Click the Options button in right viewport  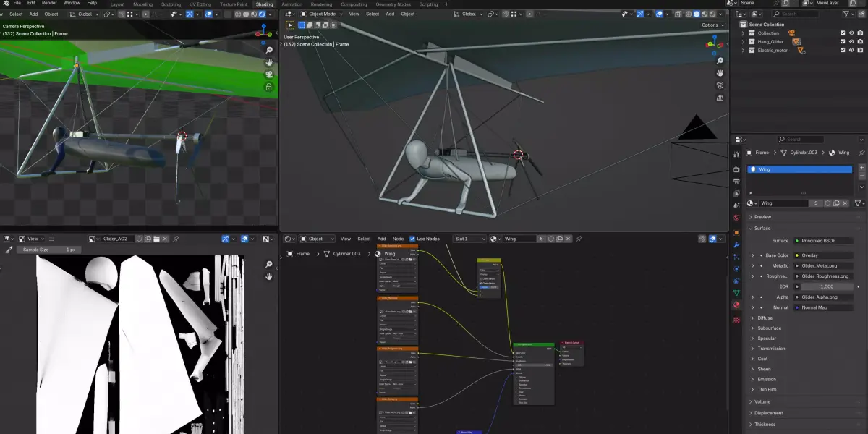(x=712, y=25)
